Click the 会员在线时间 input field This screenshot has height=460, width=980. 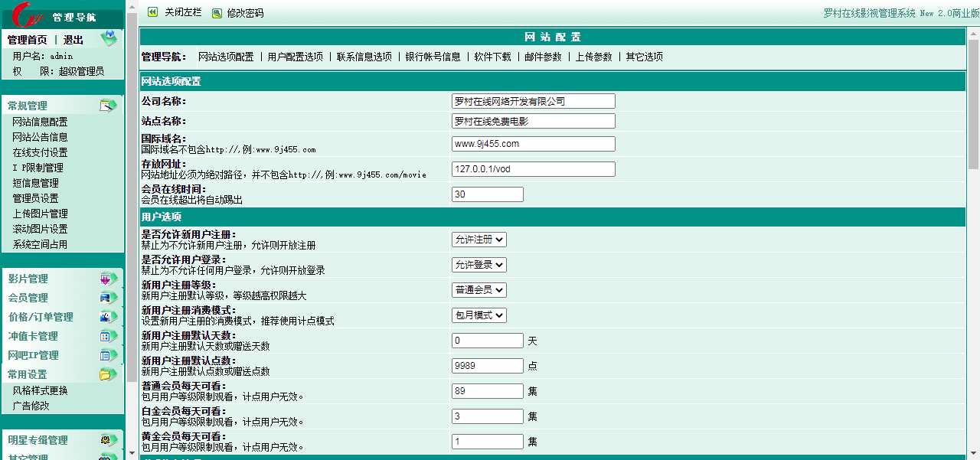point(488,194)
